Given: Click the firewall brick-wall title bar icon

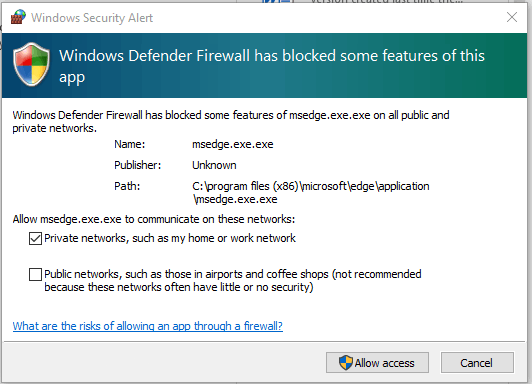Looking at the screenshot, I should point(18,17).
